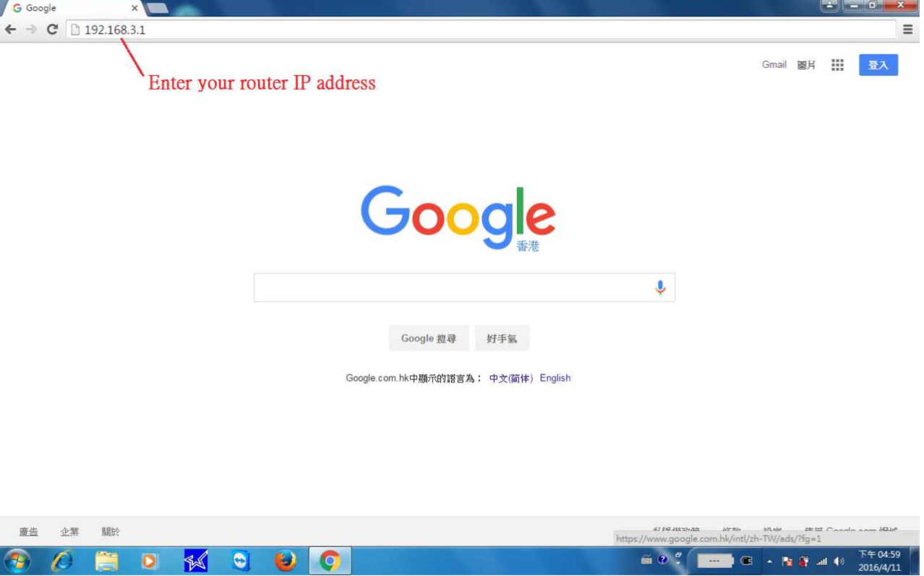Click the address bar showing 192.168.3.1
Image resolution: width=924 pixels, height=576 pixels.
482,30
